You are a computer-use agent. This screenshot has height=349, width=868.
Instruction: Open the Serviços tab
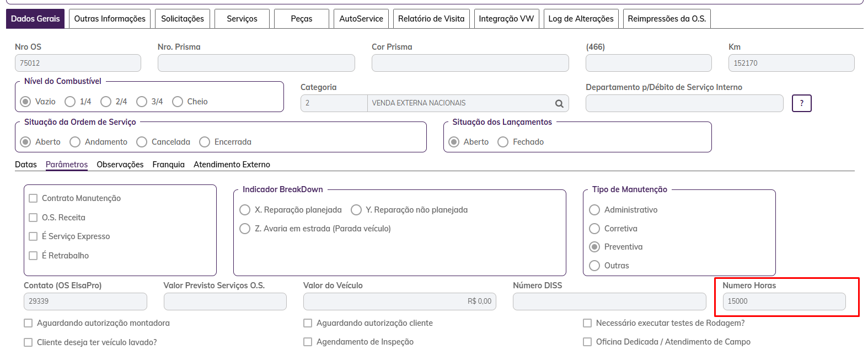[x=242, y=19]
